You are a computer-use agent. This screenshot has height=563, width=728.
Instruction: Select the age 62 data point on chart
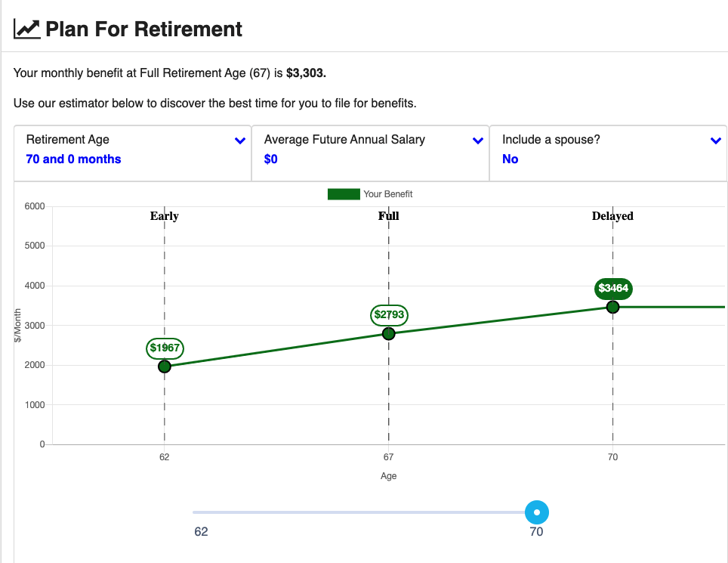point(165,367)
